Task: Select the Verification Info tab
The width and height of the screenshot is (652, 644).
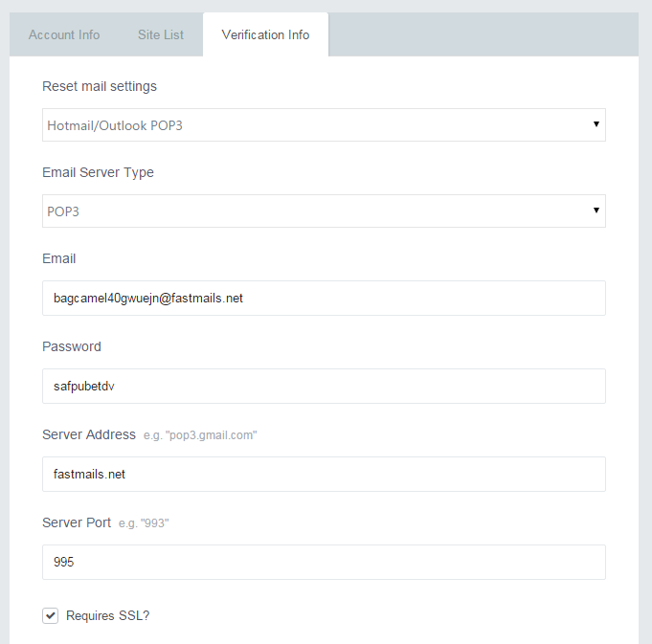Action: pyautogui.click(x=266, y=34)
